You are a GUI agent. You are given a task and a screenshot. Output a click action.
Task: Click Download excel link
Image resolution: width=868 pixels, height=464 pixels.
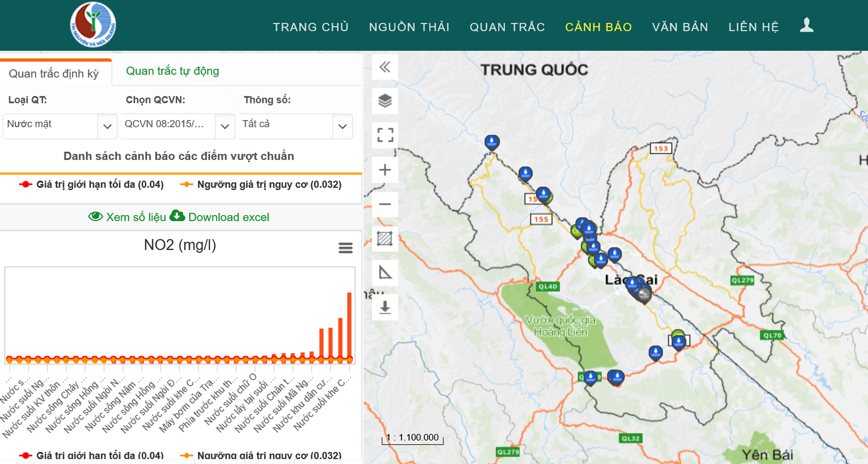[220, 217]
